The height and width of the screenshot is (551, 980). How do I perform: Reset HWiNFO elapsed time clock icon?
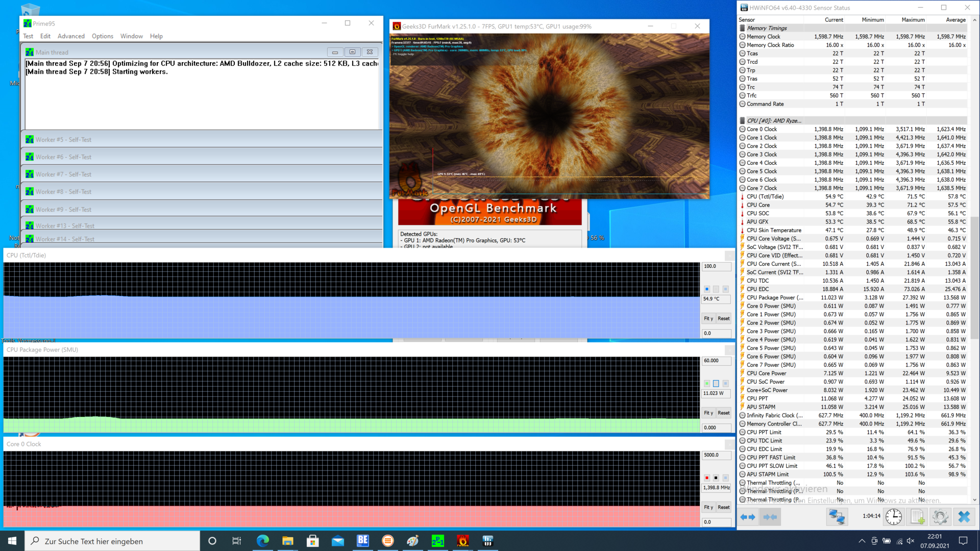pyautogui.click(x=894, y=517)
